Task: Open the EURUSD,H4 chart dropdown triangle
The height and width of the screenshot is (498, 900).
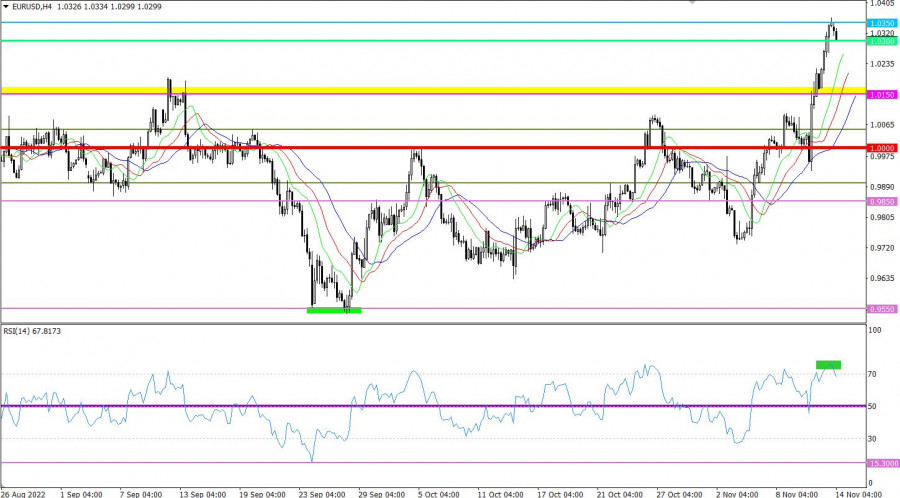Action: click(5, 6)
